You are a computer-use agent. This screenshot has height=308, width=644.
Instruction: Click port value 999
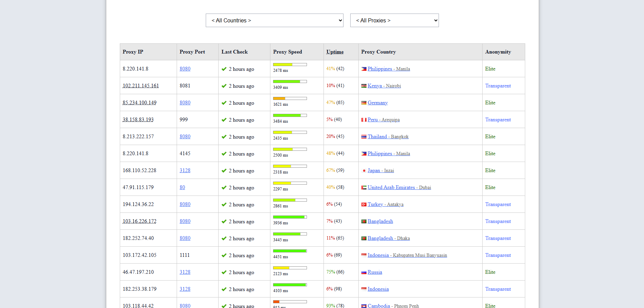coord(184,120)
